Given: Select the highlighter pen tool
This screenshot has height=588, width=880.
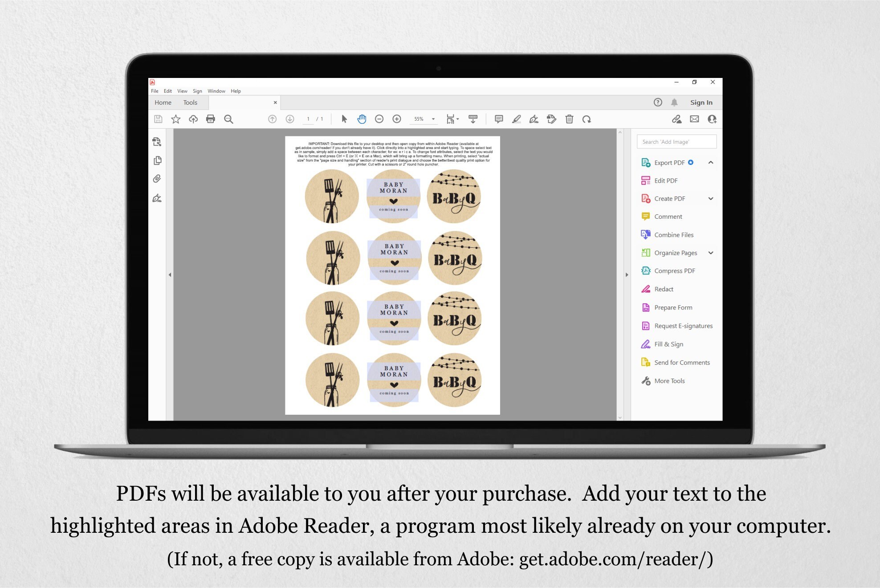Looking at the screenshot, I should (x=517, y=119).
